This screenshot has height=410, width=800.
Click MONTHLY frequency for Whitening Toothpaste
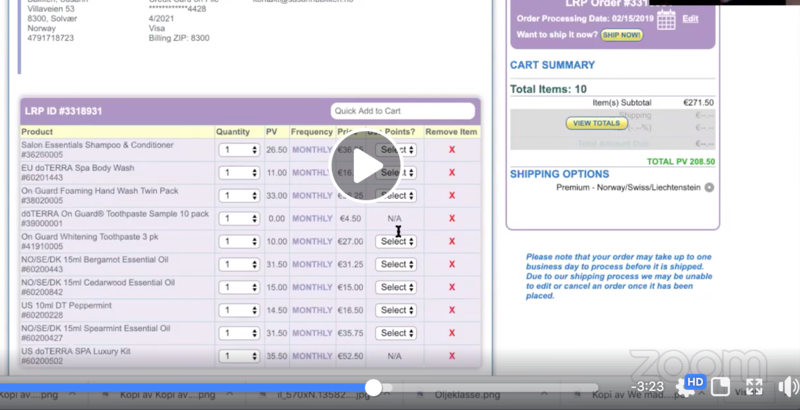tap(312, 241)
